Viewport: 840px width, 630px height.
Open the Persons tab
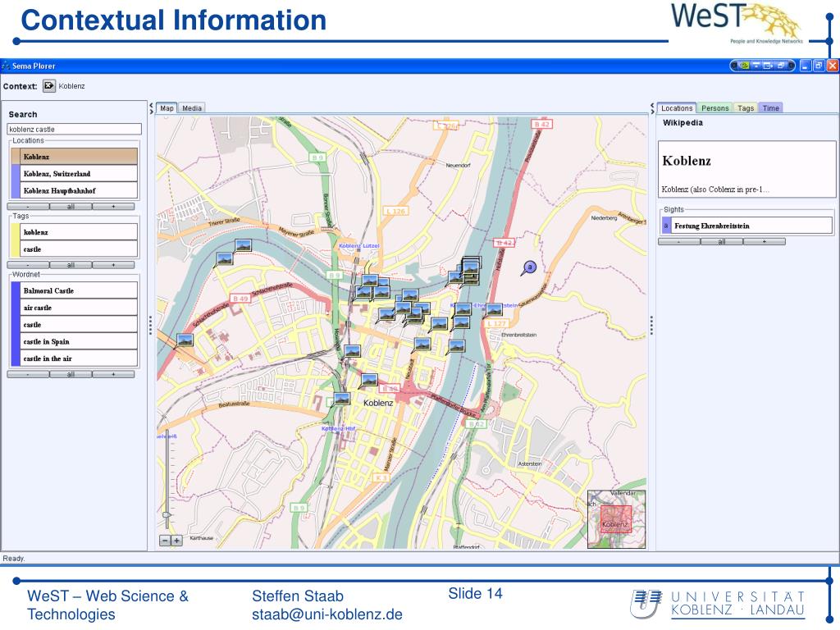point(715,108)
